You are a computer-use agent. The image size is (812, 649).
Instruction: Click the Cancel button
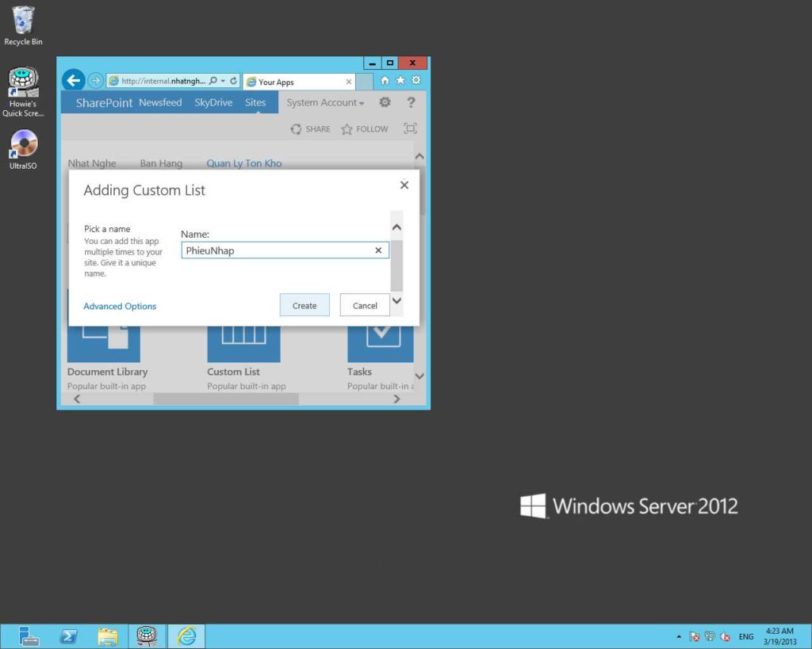click(365, 305)
